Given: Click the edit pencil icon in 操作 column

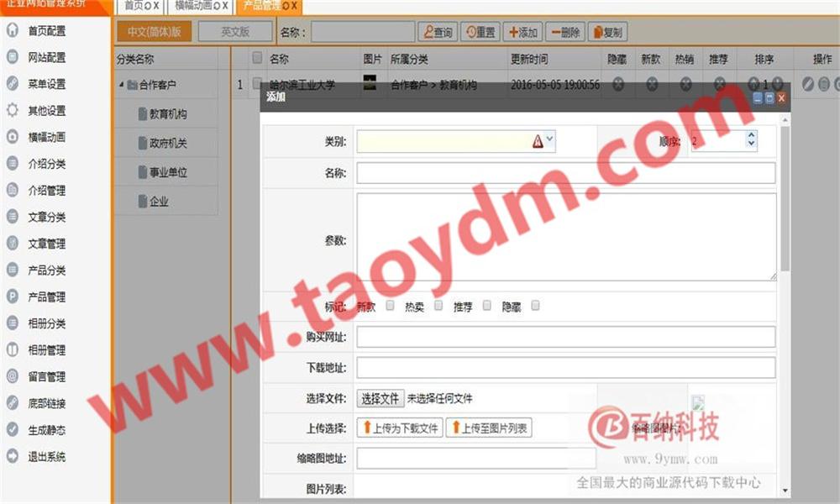Looking at the screenshot, I should click(808, 84).
